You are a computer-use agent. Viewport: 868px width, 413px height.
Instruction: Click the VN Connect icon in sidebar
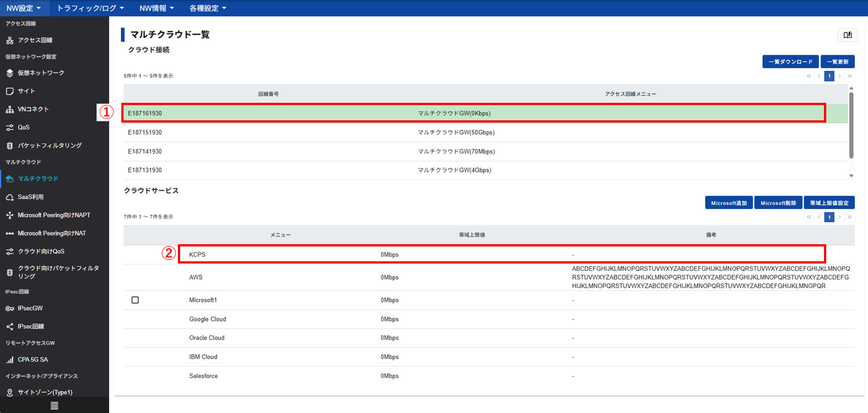tap(9, 110)
